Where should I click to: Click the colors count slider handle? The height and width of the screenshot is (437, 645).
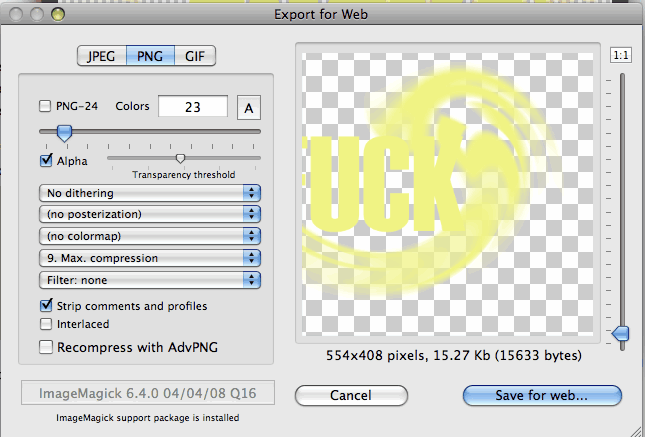point(64,133)
